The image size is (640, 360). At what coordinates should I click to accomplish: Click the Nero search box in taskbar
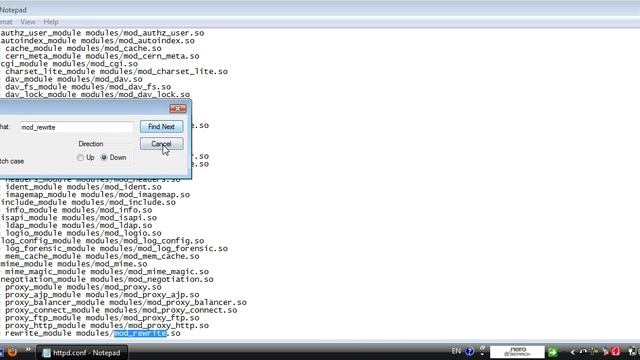click(x=517, y=352)
